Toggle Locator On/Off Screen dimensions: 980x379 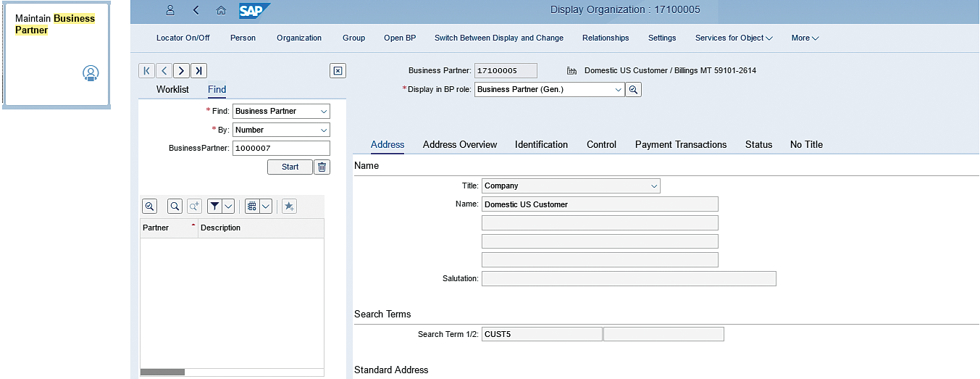(183, 38)
